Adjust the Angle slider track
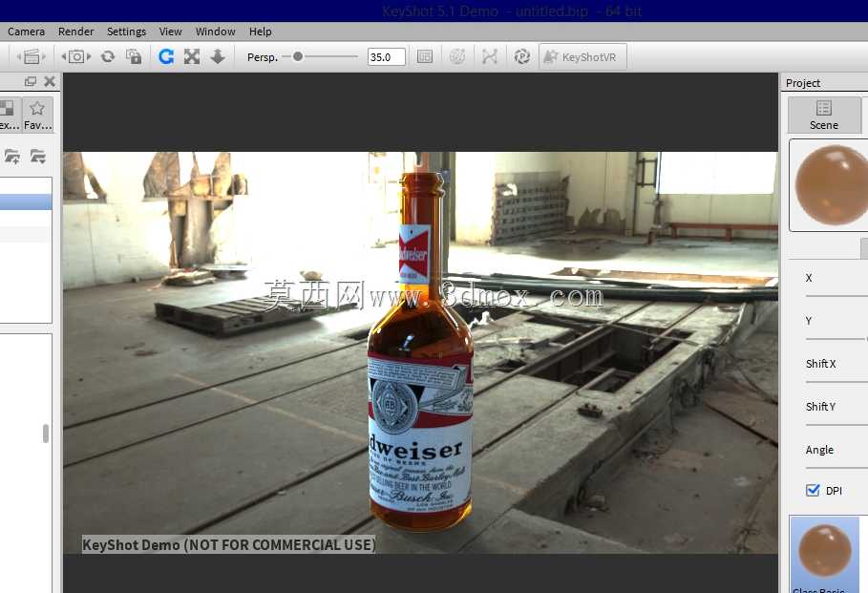This screenshot has height=593, width=868. (836, 468)
